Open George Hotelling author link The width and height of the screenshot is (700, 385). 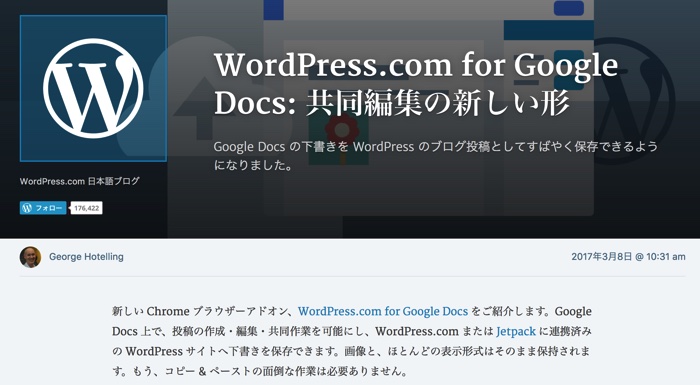(86, 257)
